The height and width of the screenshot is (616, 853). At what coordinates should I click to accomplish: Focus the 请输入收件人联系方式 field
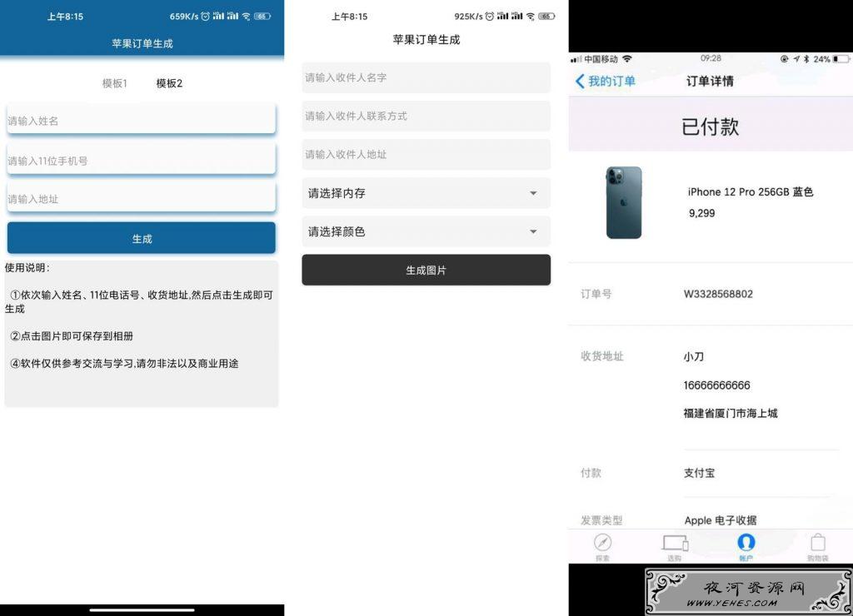coord(426,116)
